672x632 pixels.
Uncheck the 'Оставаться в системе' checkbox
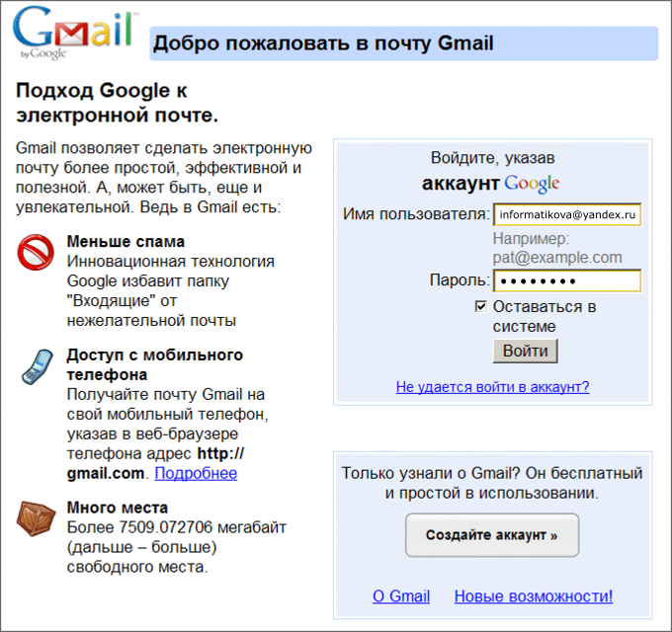(x=481, y=306)
